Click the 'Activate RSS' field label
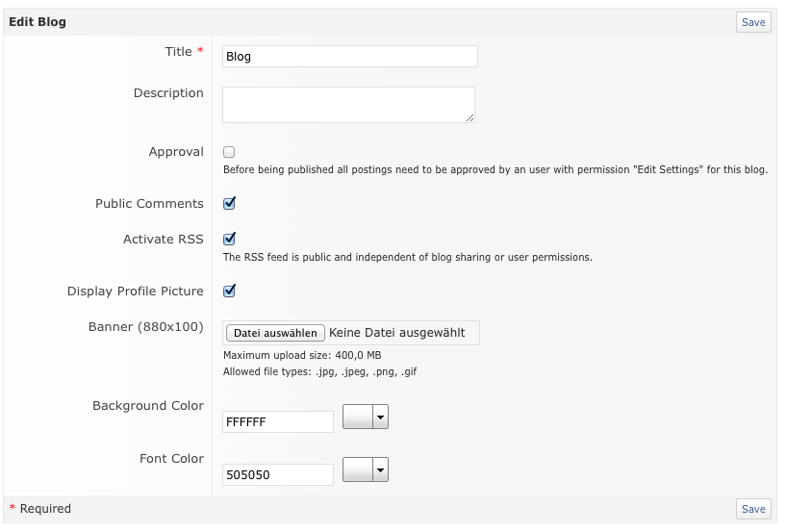This screenshot has width=787, height=532. [164, 240]
